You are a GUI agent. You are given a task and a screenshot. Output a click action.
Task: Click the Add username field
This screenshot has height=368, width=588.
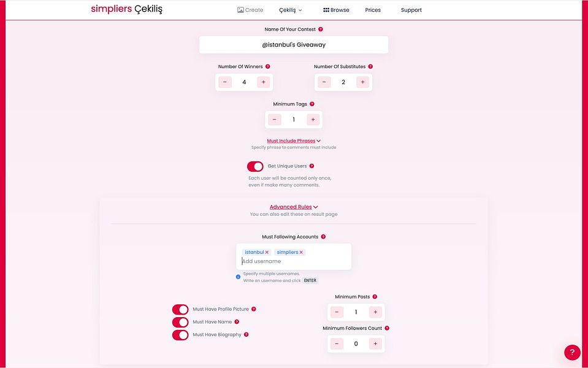[x=294, y=261]
